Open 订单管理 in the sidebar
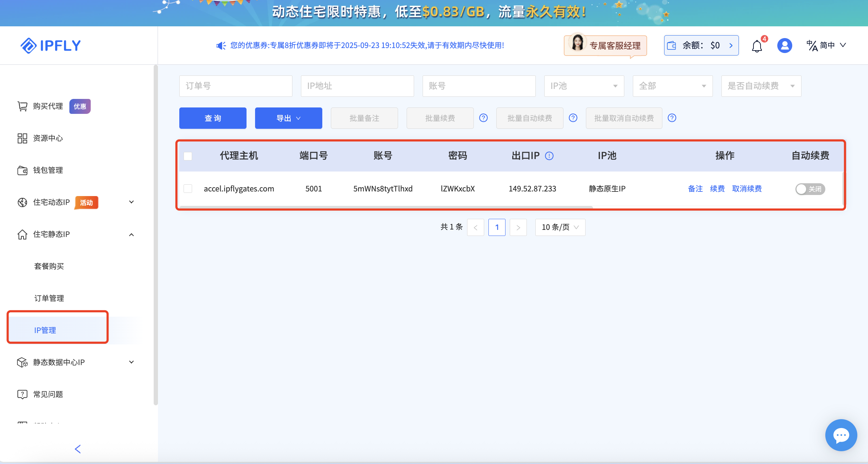 pos(49,298)
